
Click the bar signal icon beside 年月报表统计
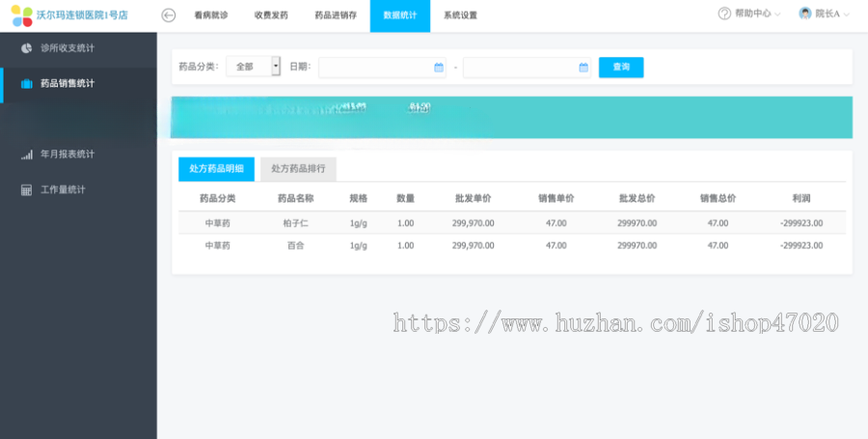coord(27,154)
